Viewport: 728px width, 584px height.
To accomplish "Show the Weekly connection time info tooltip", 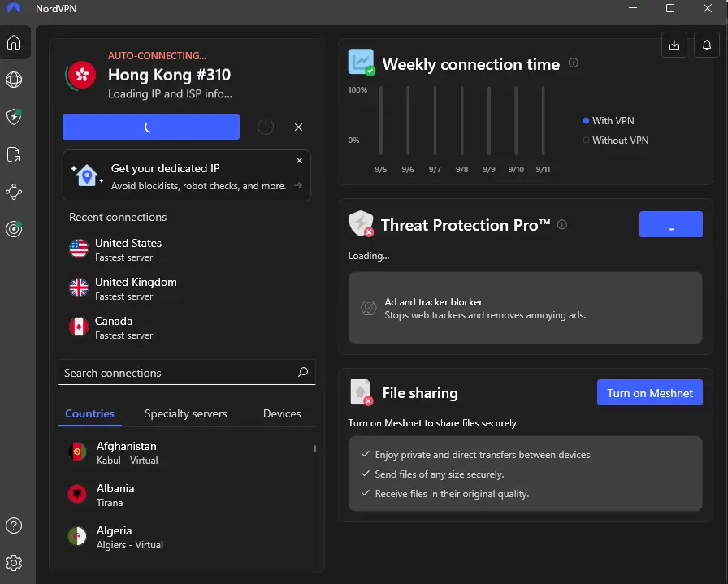I will click(574, 63).
